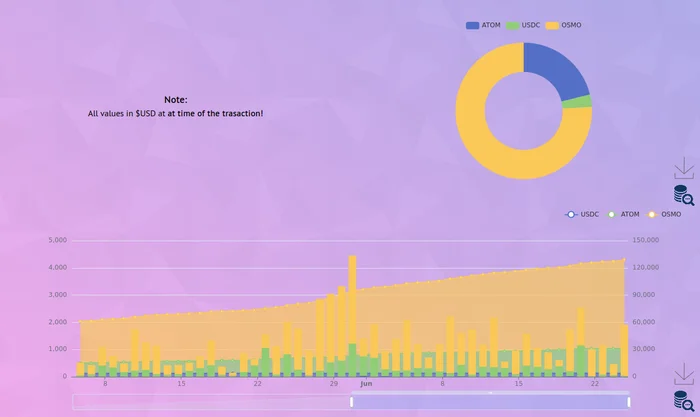Click left handle of zoom range slider
Viewport: 700px width, 417px height.
coord(351,402)
